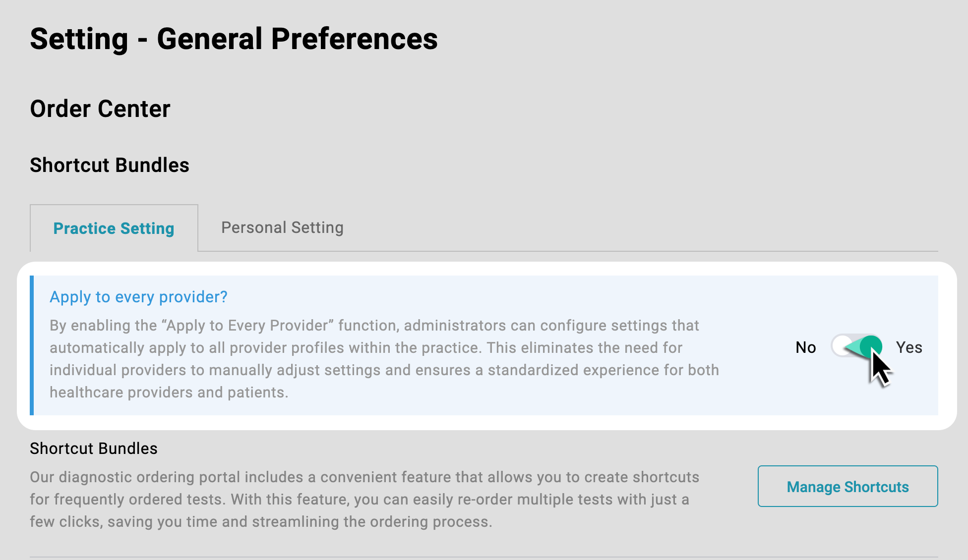
Task: Click the diagnostic ordering portal description text
Action: point(364,499)
